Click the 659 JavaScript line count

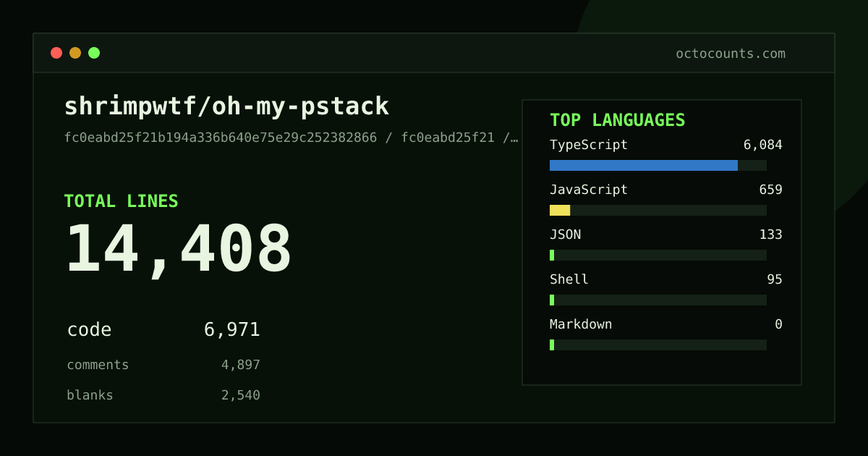coord(770,190)
